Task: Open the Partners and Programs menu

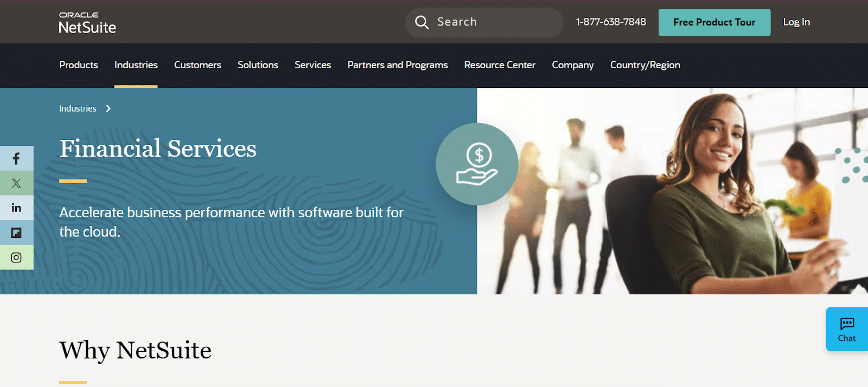Action: click(x=398, y=65)
